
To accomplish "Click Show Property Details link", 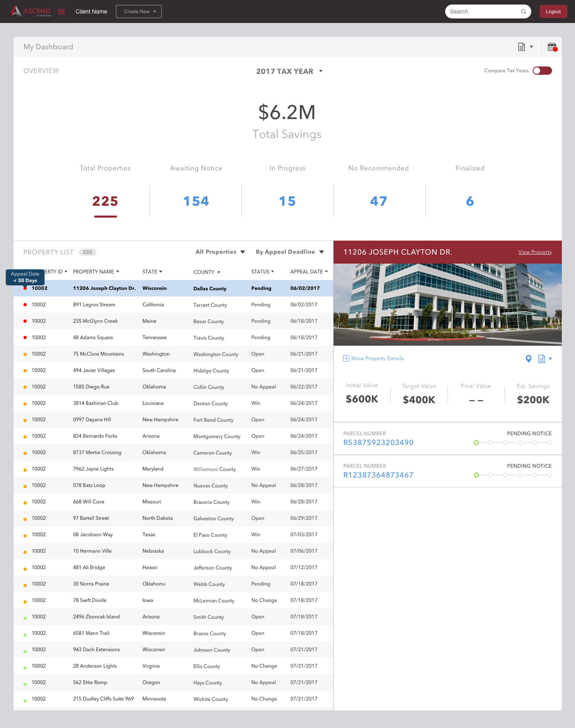I will click(x=377, y=358).
